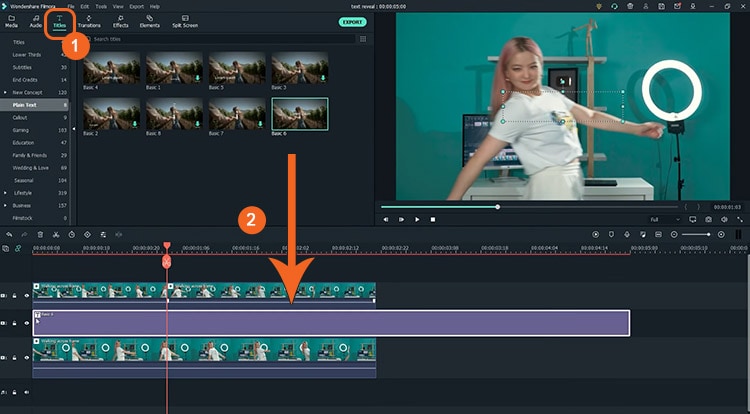Image resolution: width=750 pixels, height=414 pixels.
Task: Collapse the titles category sidebar arrow
Action: point(74,129)
